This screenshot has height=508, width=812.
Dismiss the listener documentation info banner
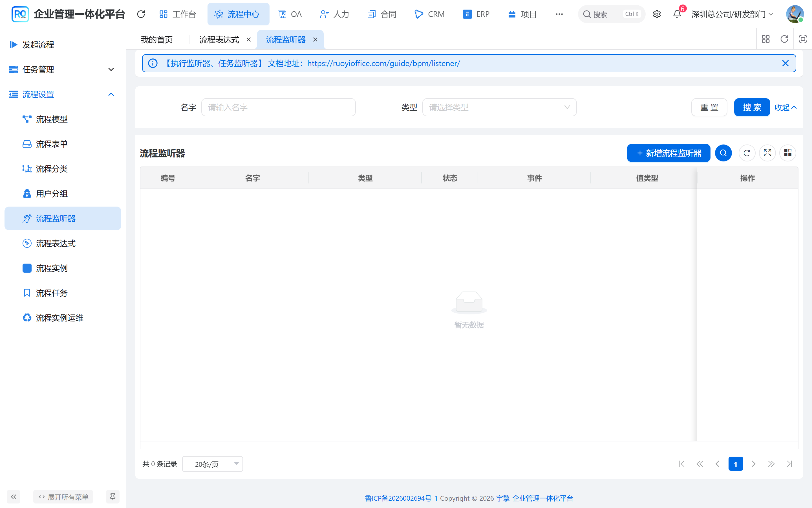click(785, 63)
